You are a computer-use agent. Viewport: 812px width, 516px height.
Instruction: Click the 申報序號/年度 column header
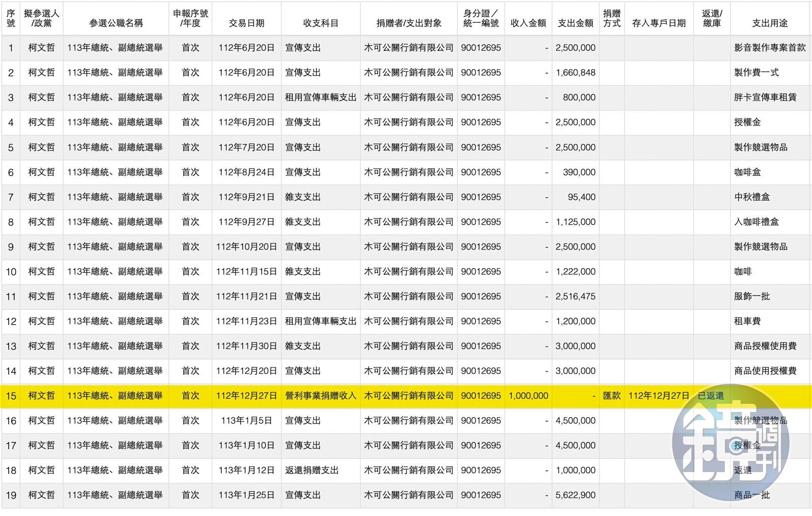click(x=190, y=18)
